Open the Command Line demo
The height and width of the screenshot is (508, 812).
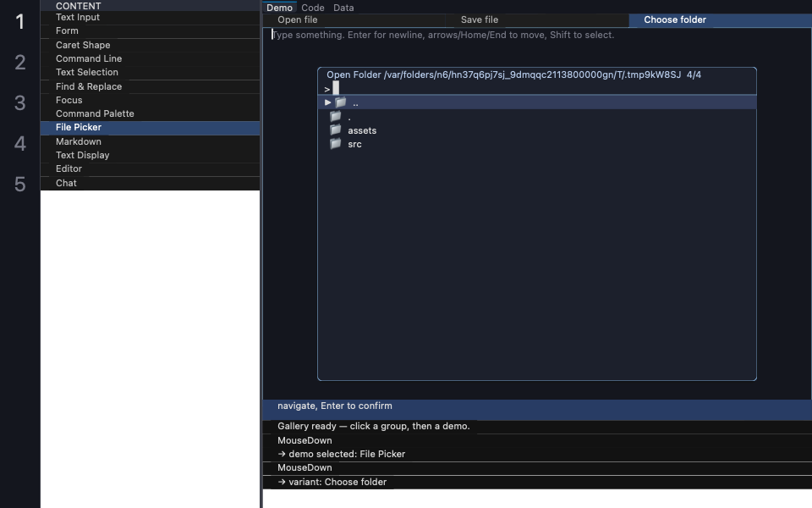(x=151, y=58)
